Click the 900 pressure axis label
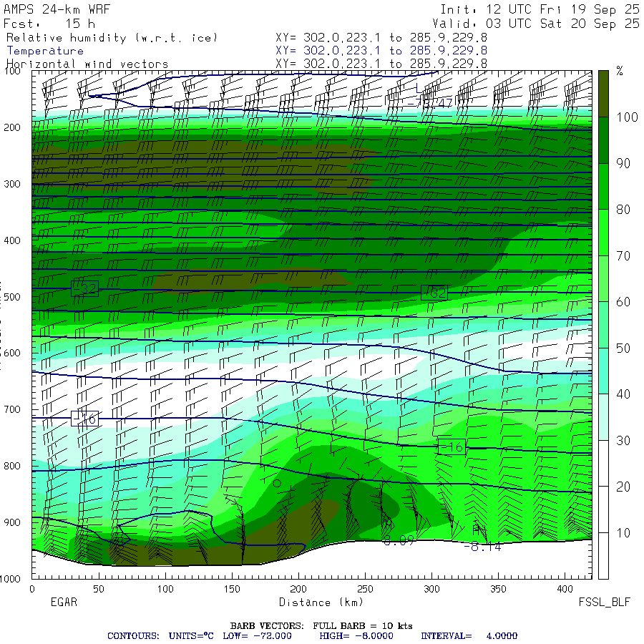 (12, 522)
